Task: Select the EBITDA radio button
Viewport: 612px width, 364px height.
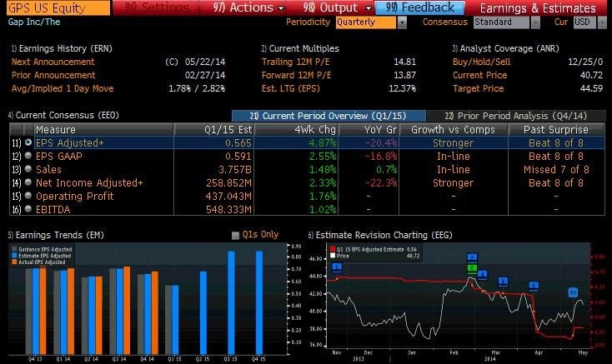Action: point(28,209)
